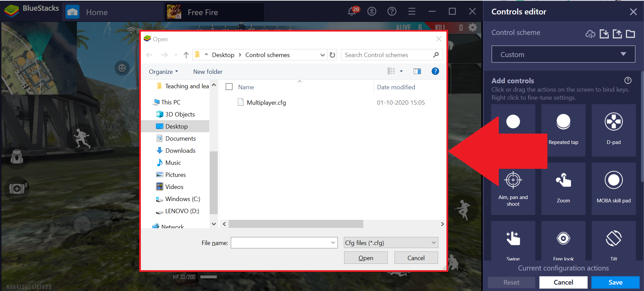The height and width of the screenshot is (291, 644).
Task: Save the controls configuration
Action: click(615, 282)
